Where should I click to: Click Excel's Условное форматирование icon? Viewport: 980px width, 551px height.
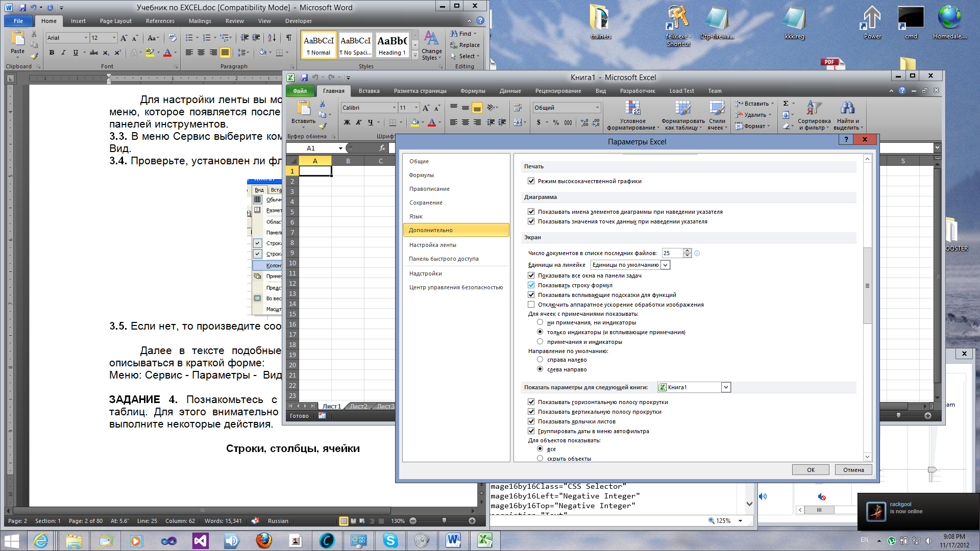tap(633, 108)
